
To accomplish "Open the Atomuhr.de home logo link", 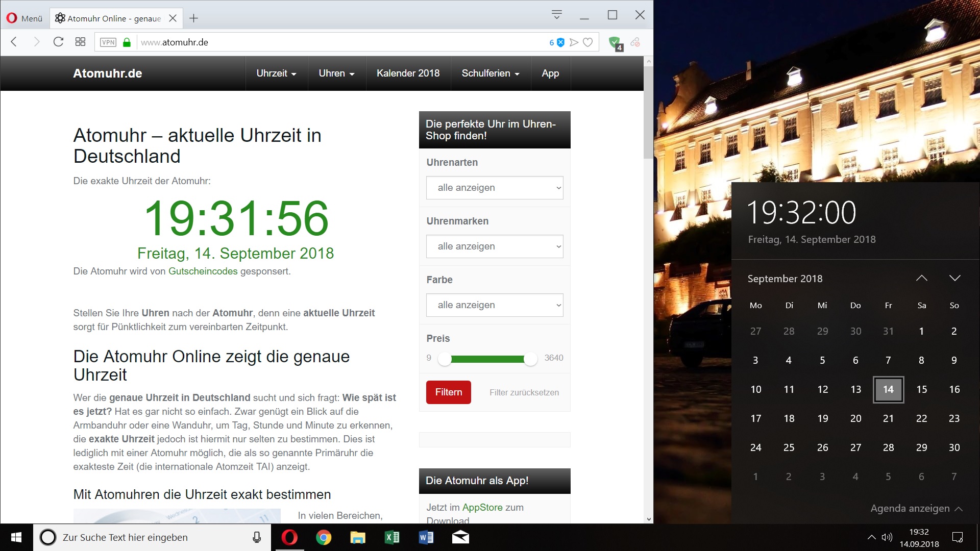I will 108,73.
